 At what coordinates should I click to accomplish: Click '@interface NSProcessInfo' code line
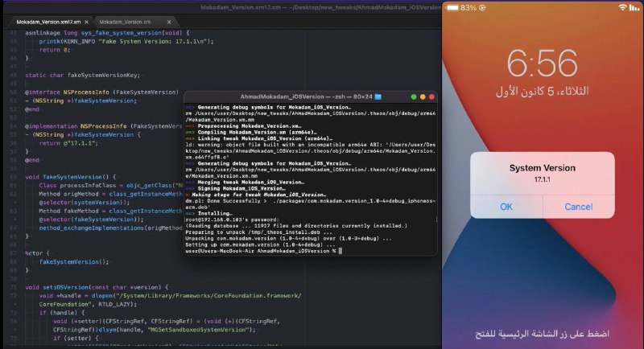click(x=102, y=92)
